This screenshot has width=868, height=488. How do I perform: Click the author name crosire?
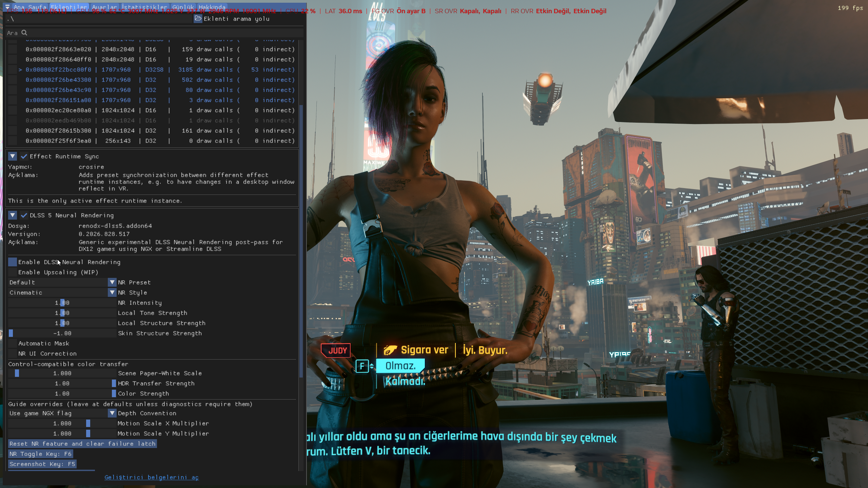click(x=91, y=167)
